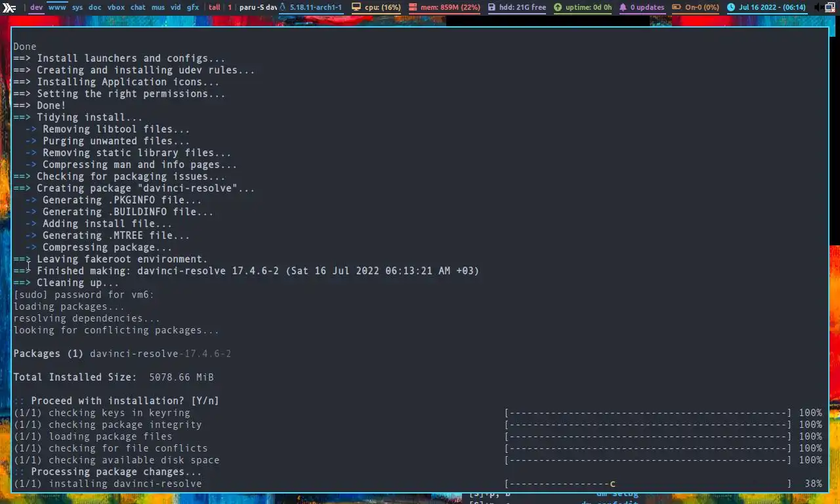Screen dimensions: 840x504
Task: Open the mem 859M usage module
Action: [x=445, y=8]
